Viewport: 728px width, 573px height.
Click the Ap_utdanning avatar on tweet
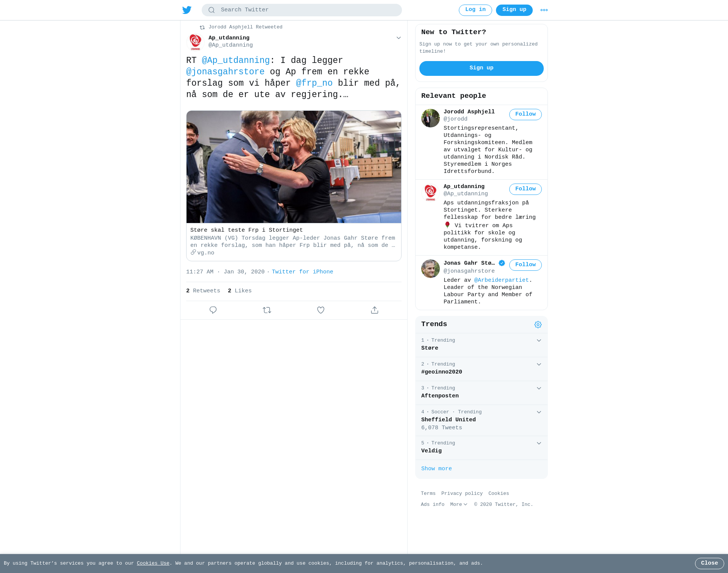[x=196, y=42]
